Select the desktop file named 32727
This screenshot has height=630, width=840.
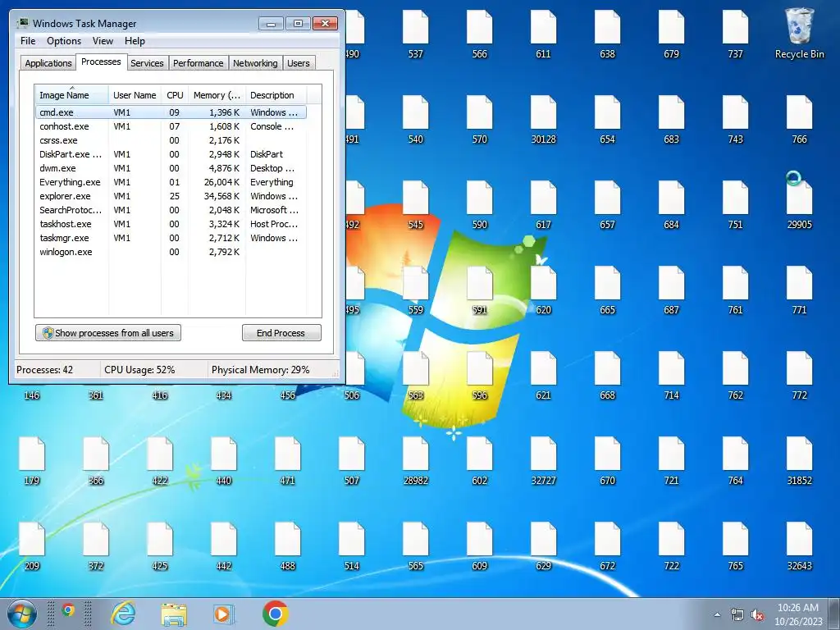[x=543, y=460]
